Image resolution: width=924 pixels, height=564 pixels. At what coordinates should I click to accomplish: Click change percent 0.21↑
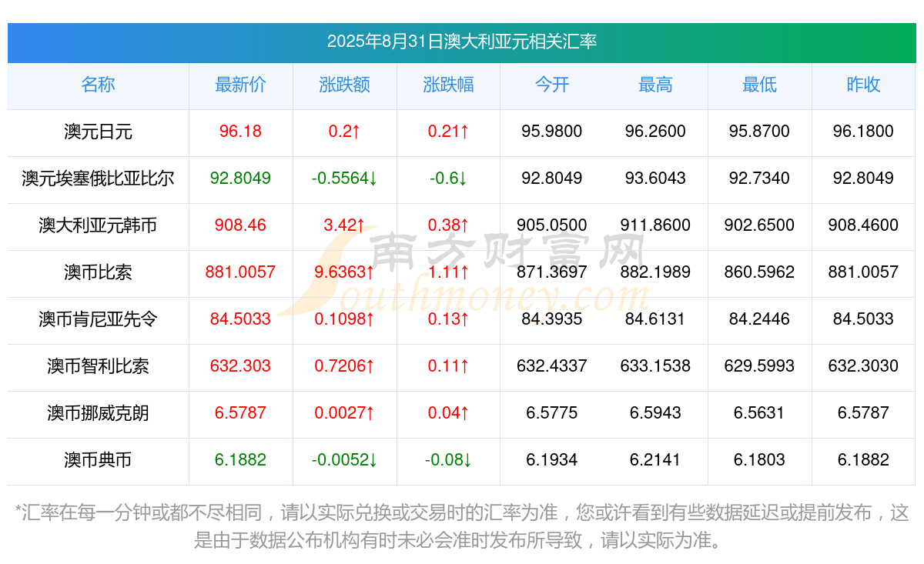tap(448, 132)
